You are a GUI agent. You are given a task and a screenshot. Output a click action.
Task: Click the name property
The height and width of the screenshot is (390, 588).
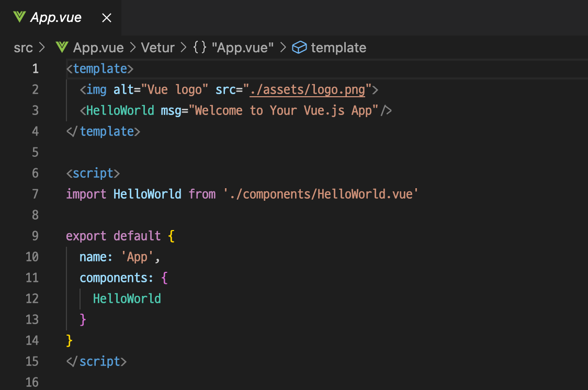point(93,257)
